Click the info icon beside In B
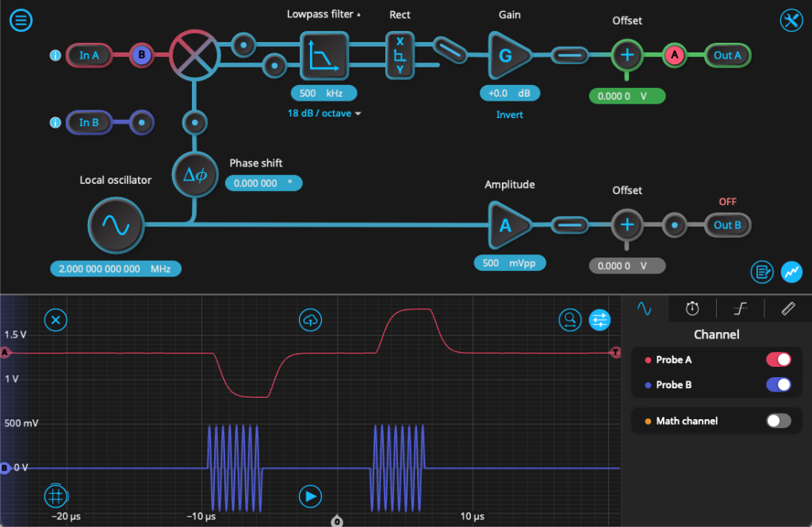 (56, 123)
